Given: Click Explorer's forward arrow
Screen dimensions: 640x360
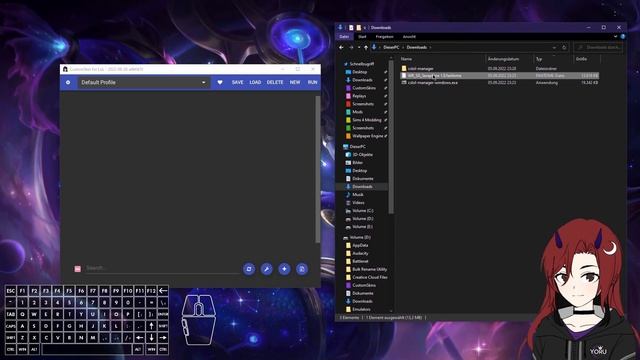Looking at the screenshot, I should (x=351, y=47).
